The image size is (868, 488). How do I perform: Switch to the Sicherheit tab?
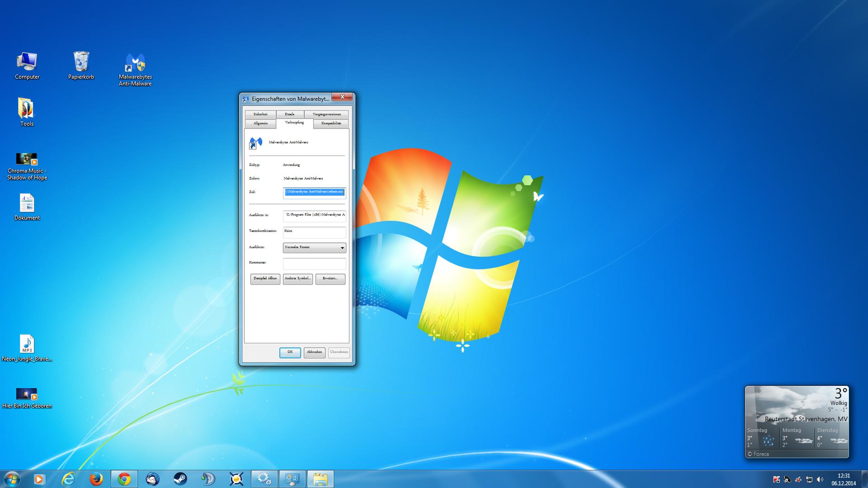tap(261, 114)
